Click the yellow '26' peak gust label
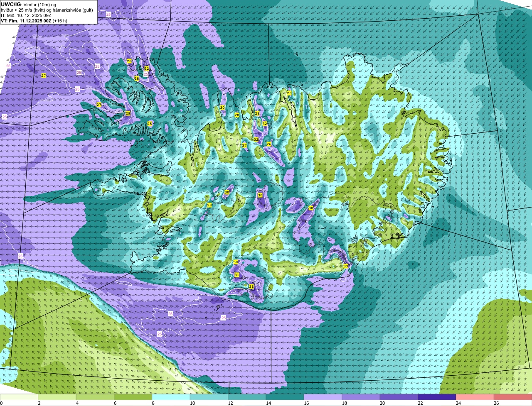Viewport: 532px width, 406px height. (269, 144)
